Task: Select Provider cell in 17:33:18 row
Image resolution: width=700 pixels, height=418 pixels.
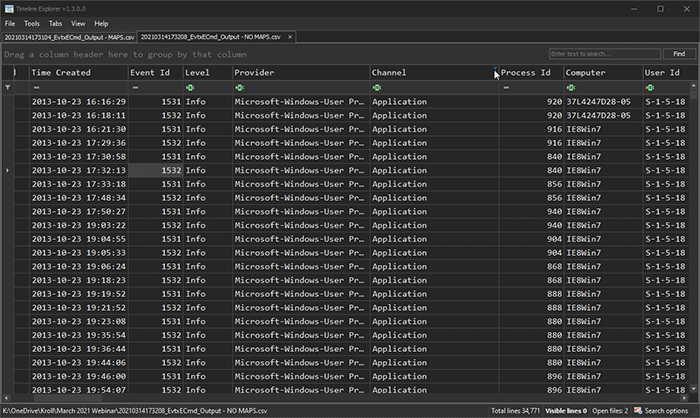Action: point(301,184)
